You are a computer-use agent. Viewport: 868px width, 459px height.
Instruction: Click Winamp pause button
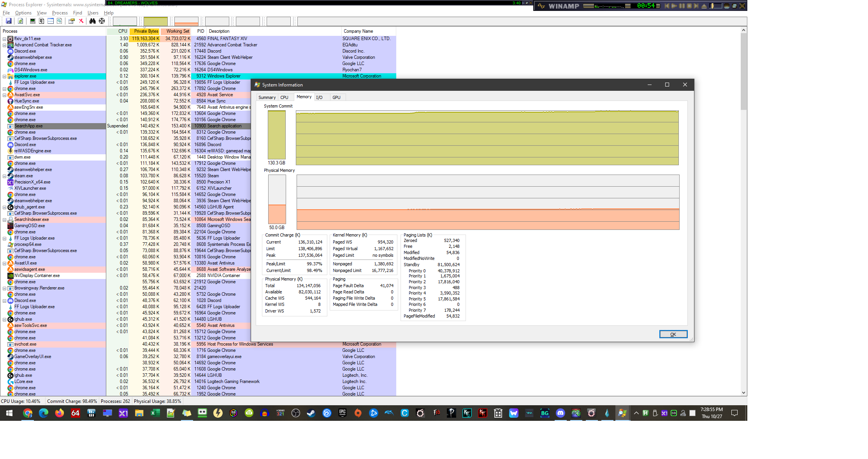pos(682,6)
